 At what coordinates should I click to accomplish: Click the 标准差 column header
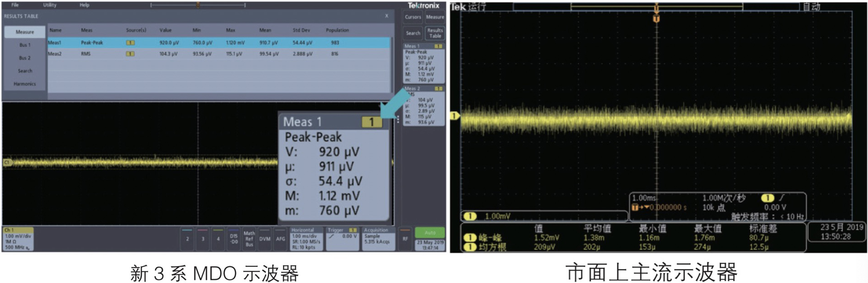click(763, 228)
